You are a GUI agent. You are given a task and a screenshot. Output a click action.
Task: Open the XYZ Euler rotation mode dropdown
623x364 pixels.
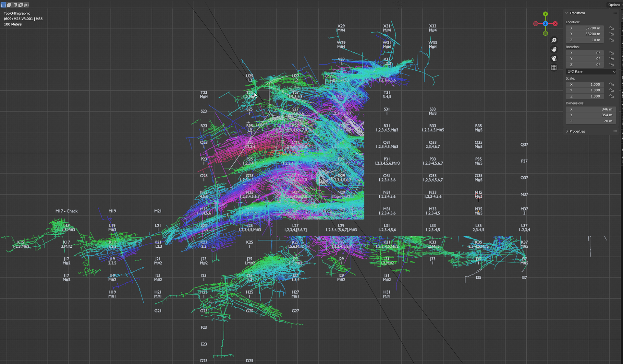click(x=591, y=72)
